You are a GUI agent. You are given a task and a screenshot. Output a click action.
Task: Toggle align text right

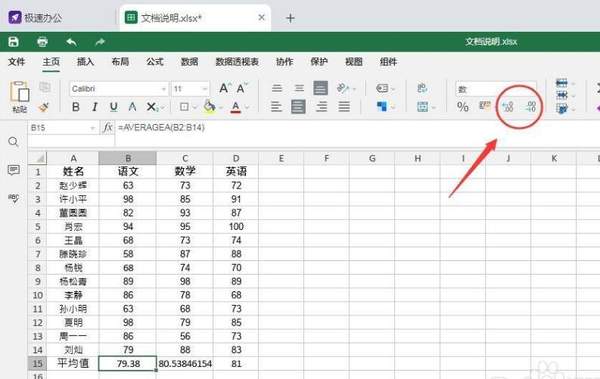click(x=321, y=106)
